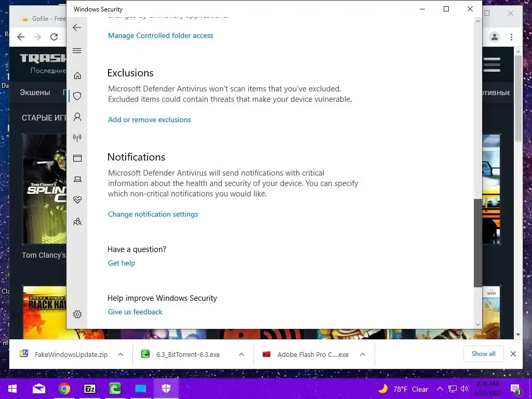Image resolution: width=532 pixels, height=399 pixels.
Task: Show hidden system tray icons
Action: point(440,389)
